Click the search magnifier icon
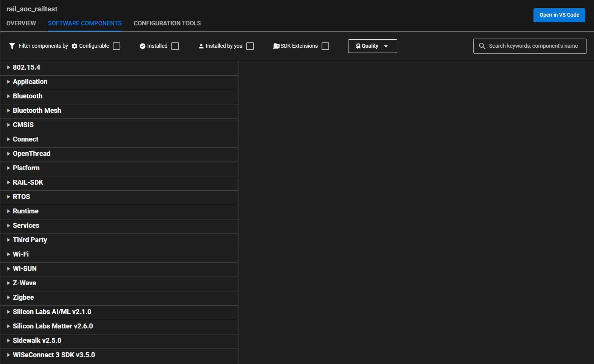Viewport: 594px width, 364px height. coord(482,46)
